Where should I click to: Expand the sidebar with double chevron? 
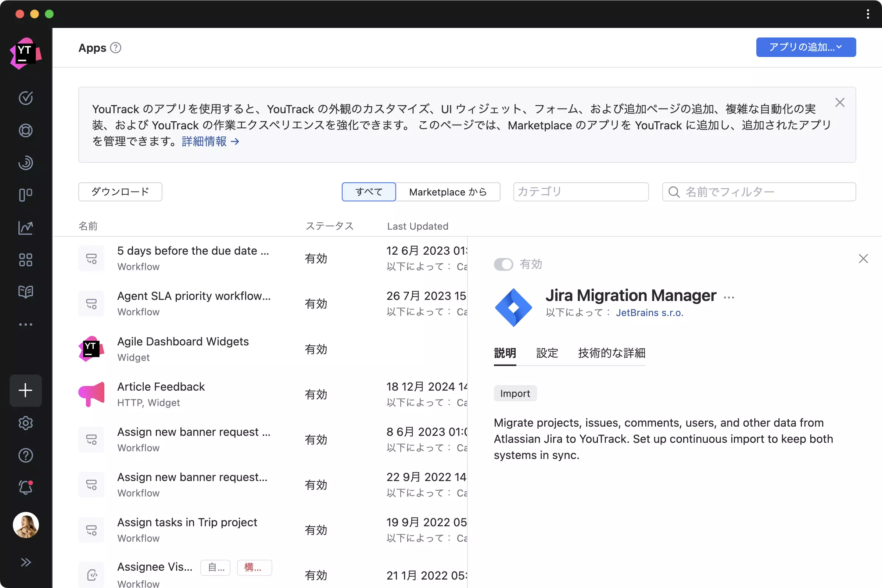coord(25,562)
